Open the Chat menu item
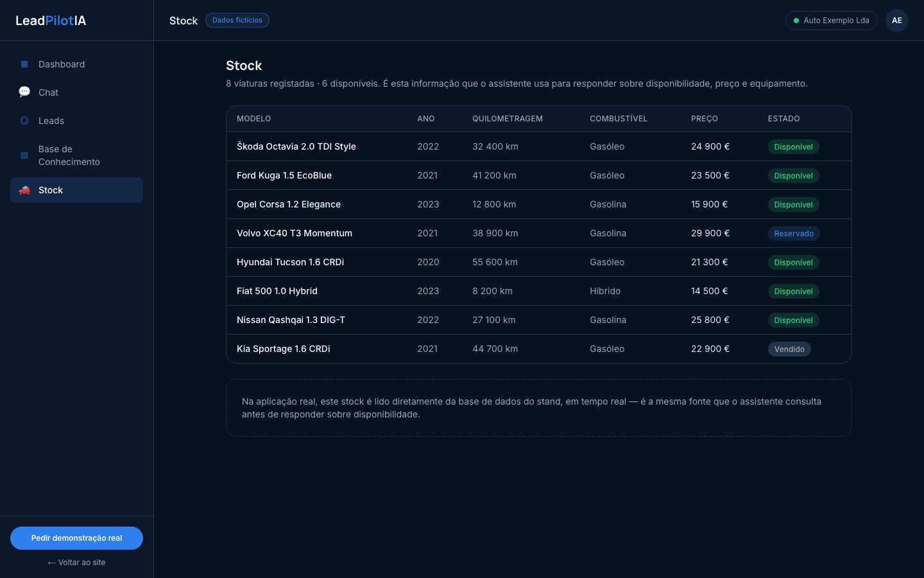The image size is (924, 578). click(76, 92)
